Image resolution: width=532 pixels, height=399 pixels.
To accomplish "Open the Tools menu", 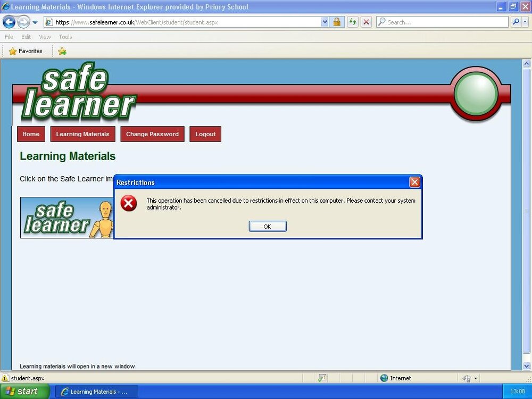I will [x=65, y=37].
